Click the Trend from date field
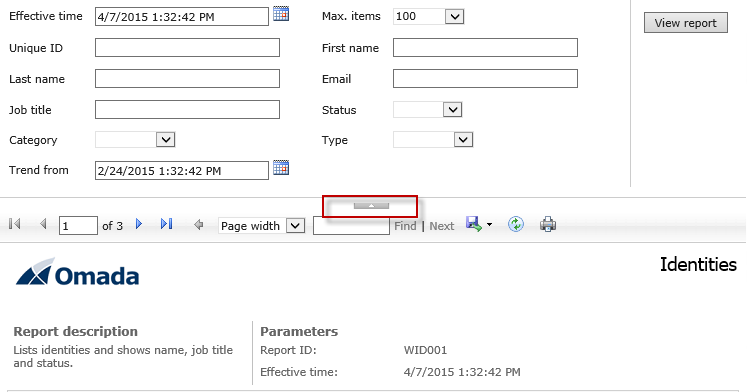Screen dimensions: 756x392 [x=182, y=171]
